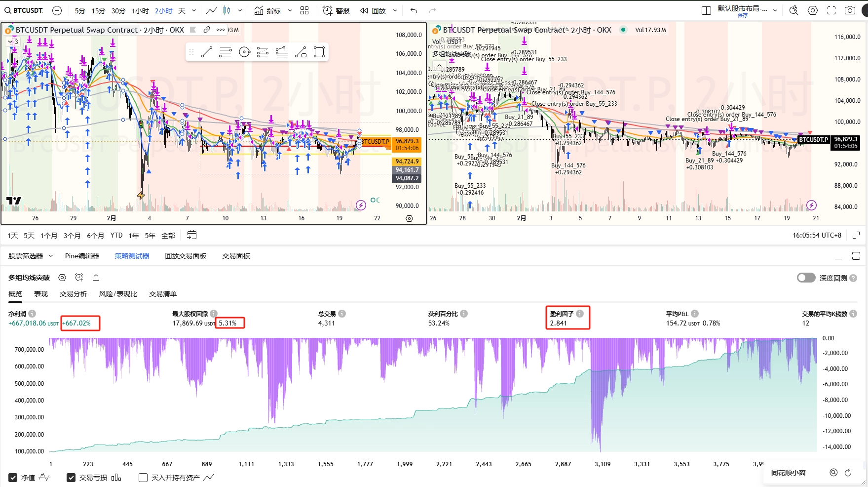The width and height of the screenshot is (868, 487).
Task: Click the link icon in left chart header
Action: point(207,30)
